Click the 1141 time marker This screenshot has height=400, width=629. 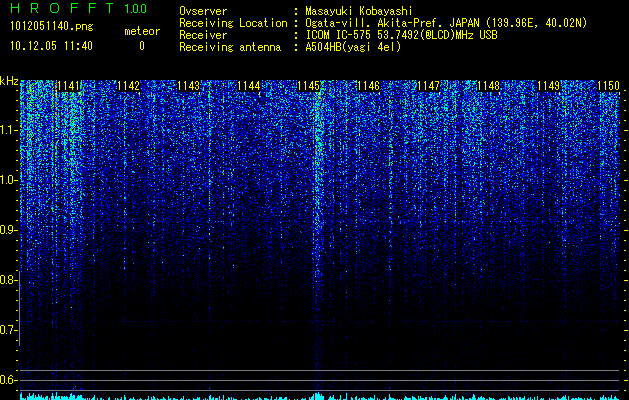click(x=69, y=86)
